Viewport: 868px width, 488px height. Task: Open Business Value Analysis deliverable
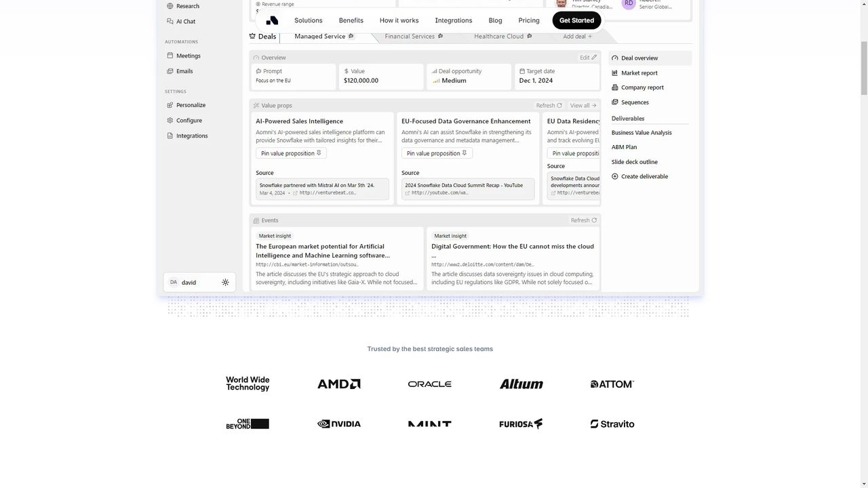click(x=642, y=133)
